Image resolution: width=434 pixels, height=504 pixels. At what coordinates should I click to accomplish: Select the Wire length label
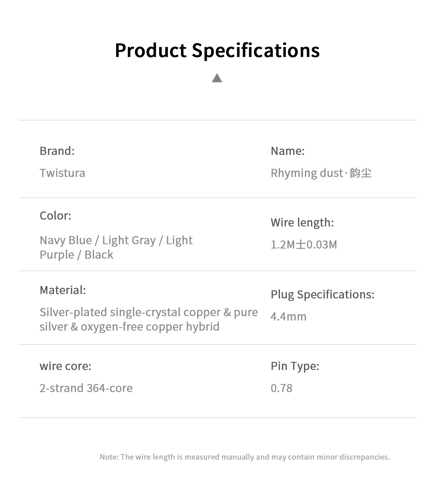pos(302,223)
